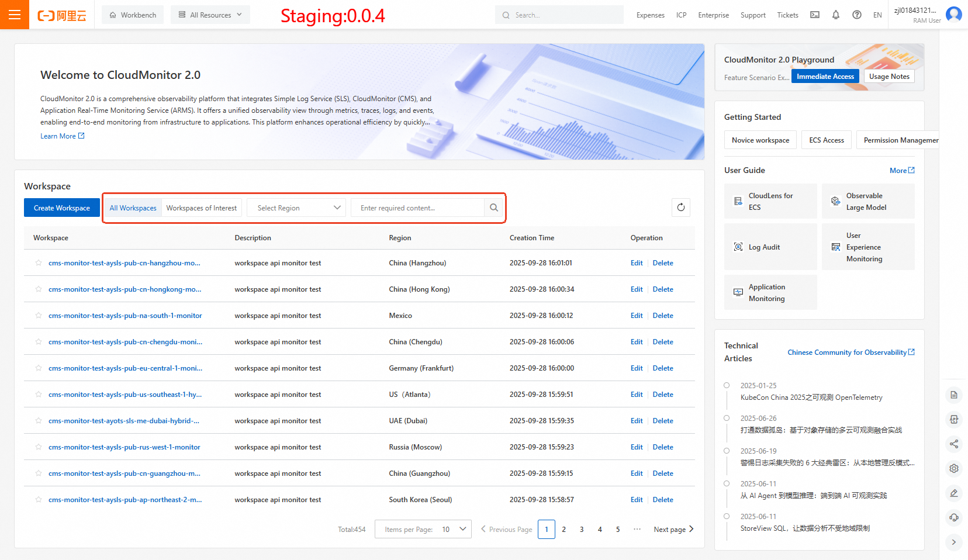Open the ICP menu

682,15
